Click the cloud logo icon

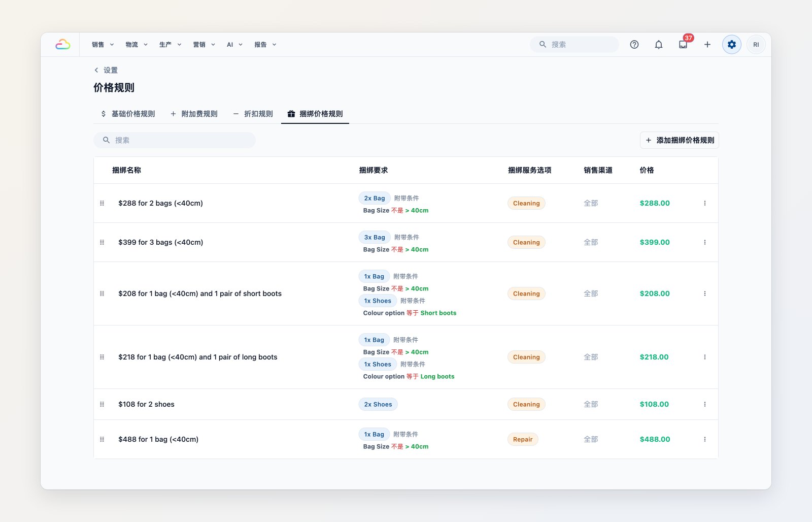(x=63, y=45)
